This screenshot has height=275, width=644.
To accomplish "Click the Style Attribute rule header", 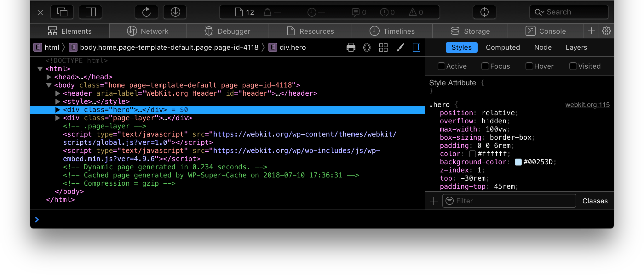I will click(x=452, y=83).
